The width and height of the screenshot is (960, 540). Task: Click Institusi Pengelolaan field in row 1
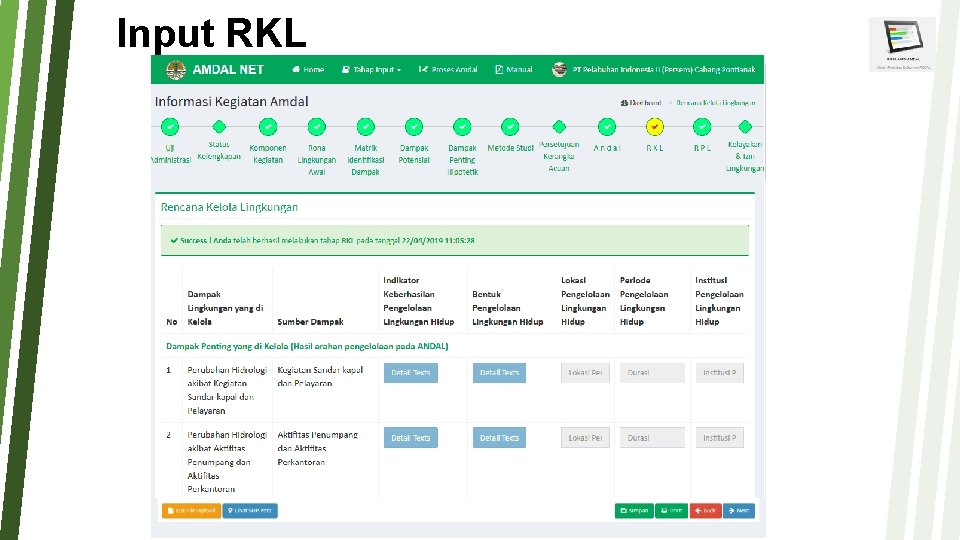720,373
